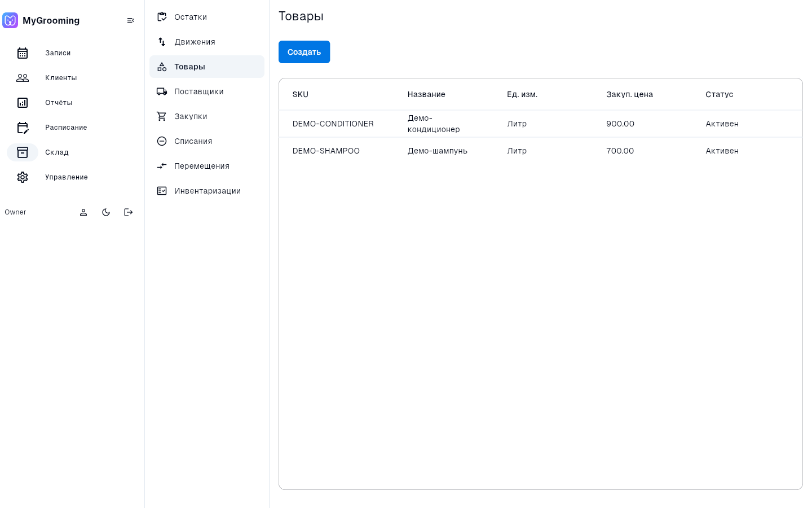The width and height of the screenshot is (812, 508).
Task: Open the Движения submenu item
Action: (x=207, y=42)
